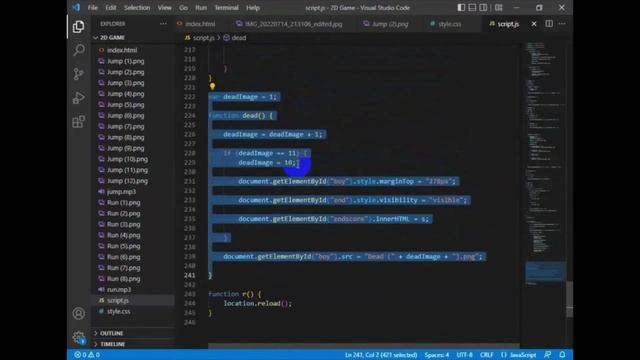Click the lightbulb code action icon

[212, 86]
